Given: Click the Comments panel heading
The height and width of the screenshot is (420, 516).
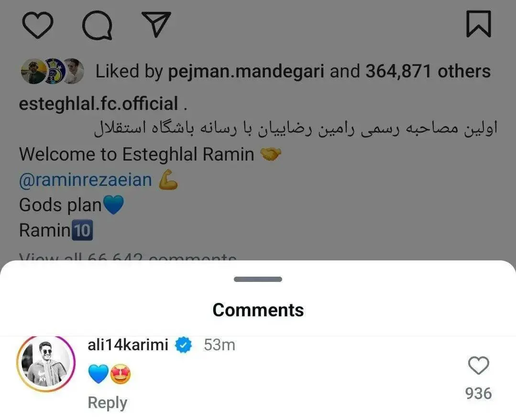Looking at the screenshot, I should (258, 310).
